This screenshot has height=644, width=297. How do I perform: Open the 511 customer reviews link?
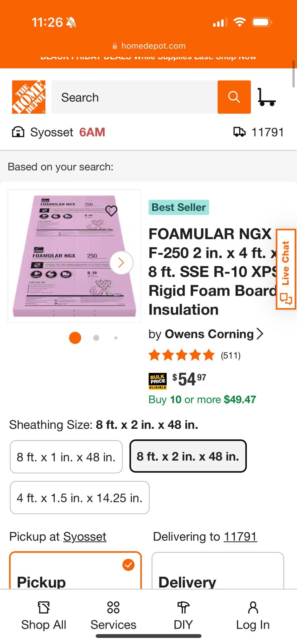(231, 355)
